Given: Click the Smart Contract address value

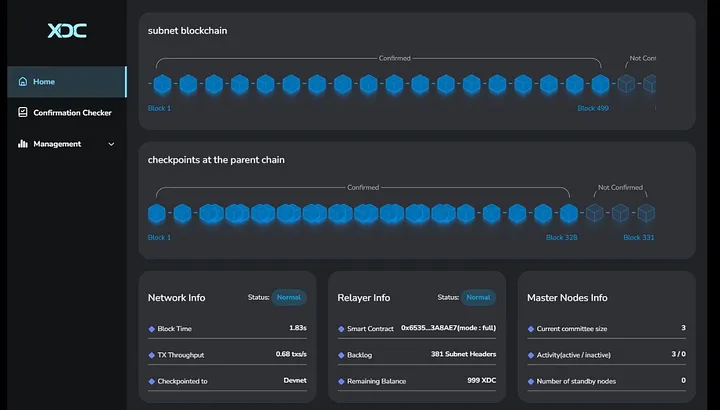Looking at the screenshot, I should click(x=447, y=328).
